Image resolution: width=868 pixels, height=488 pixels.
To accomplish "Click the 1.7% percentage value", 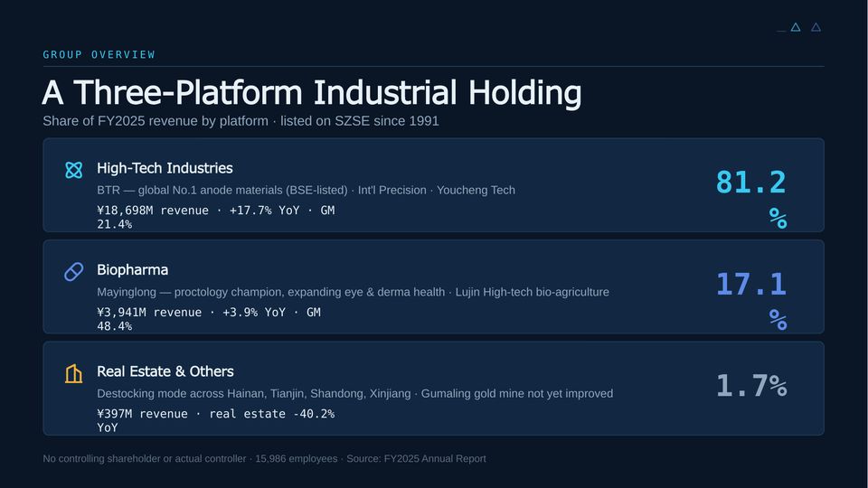I will (x=751, y=385).
